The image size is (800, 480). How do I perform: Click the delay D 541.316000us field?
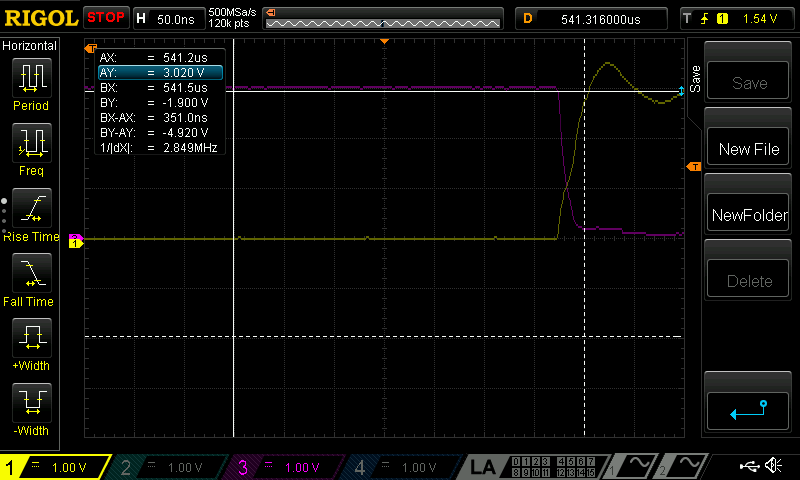pos(591,19)
